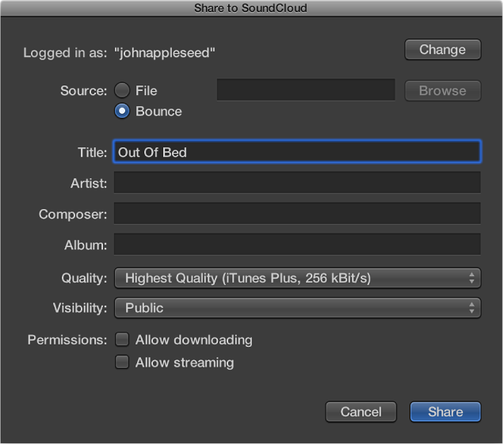Viewport: 504px width, 445px height.
Task: Select the File source radio button
Action: tap(122, 90)
